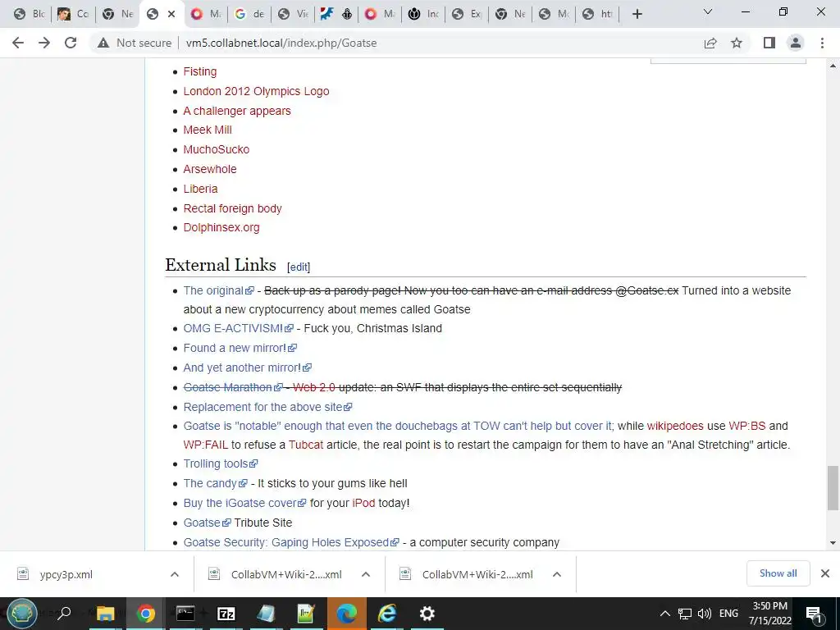Viewport: 840px width, 630px height.
Task: Open the side panel icon
Action: point(769,43)
